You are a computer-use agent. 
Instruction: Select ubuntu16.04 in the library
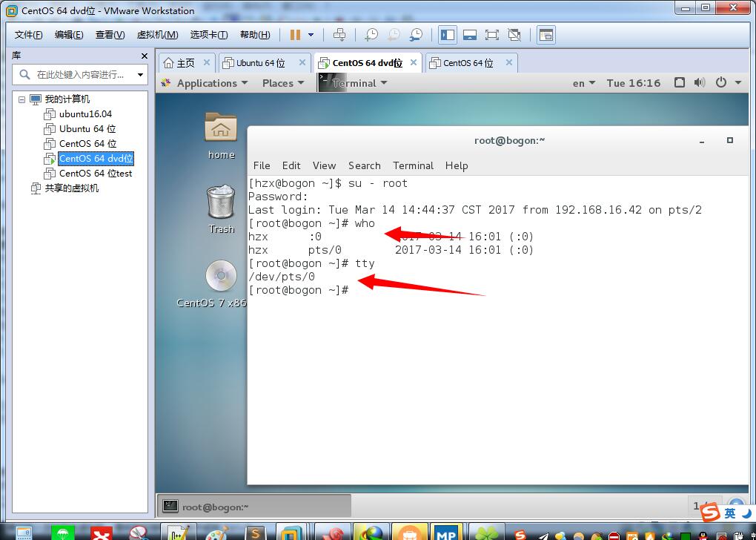(85, 114)
